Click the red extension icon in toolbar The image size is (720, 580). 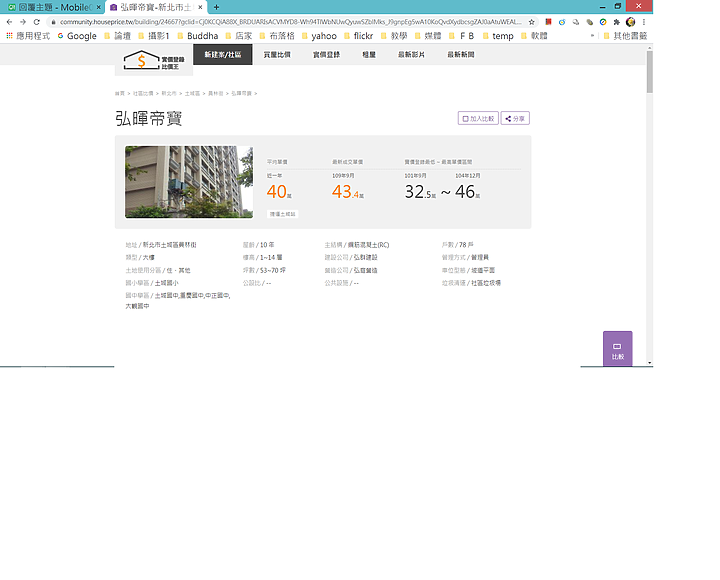coord(548,22)
